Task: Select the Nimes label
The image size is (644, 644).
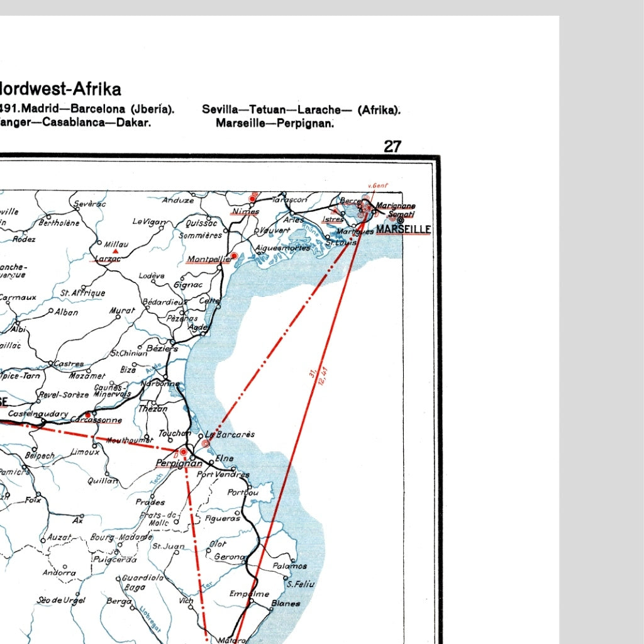Action: tap(246, 211)
